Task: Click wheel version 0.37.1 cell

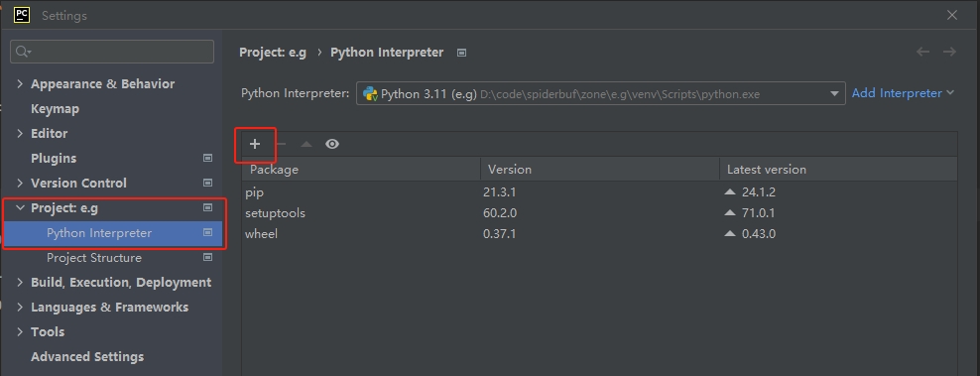Action: [499, 233]
